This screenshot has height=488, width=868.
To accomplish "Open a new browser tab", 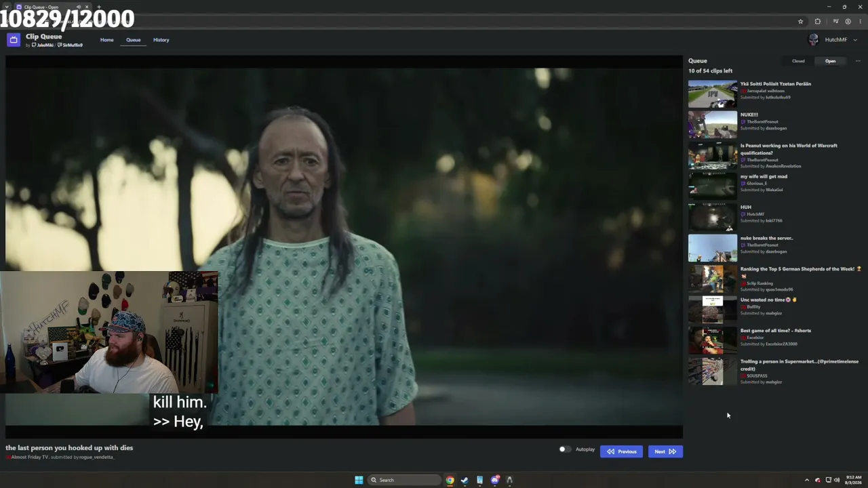I will tap(99, 7).
